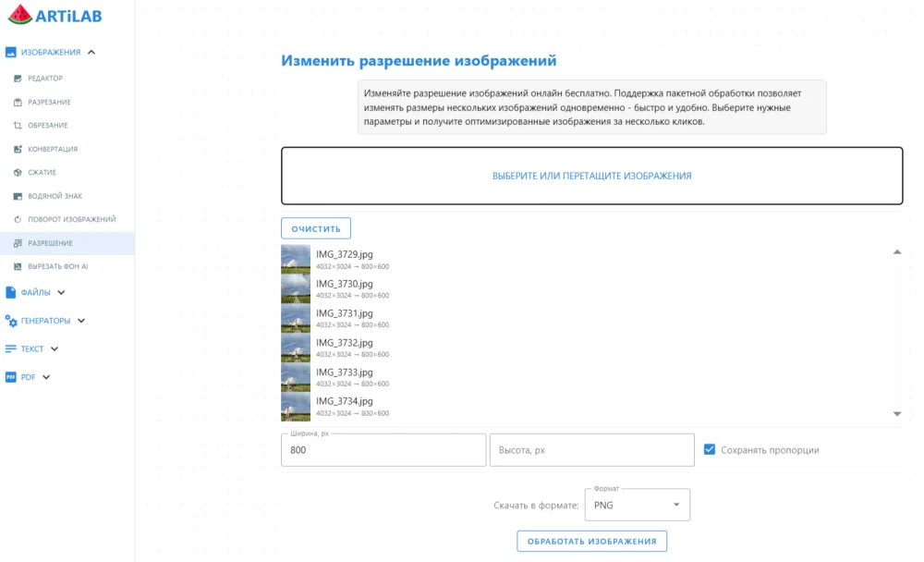The width and height of the screenshot is (924, 562).
Task: Click the IMG_3734.jpg file name
Action: (x=344, y=401)
